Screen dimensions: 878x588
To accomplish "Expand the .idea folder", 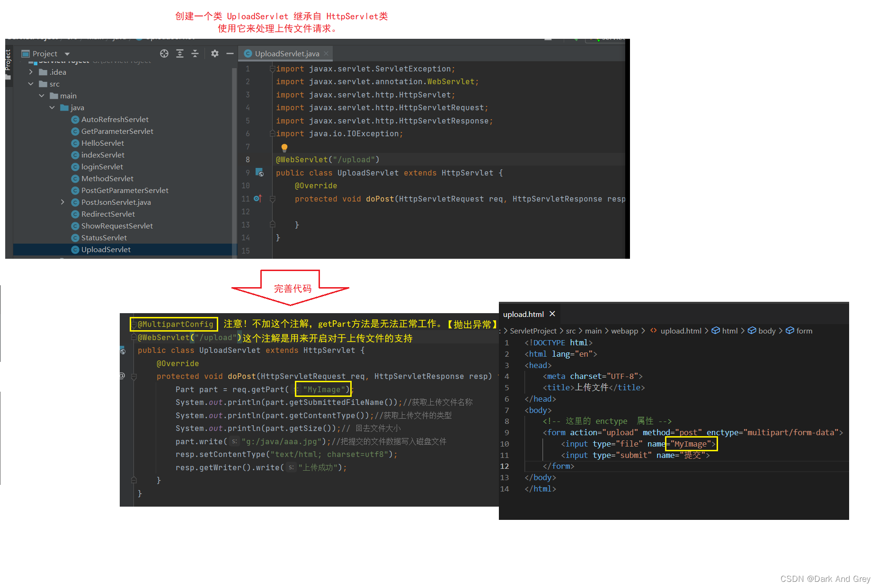I will point(31,72).
